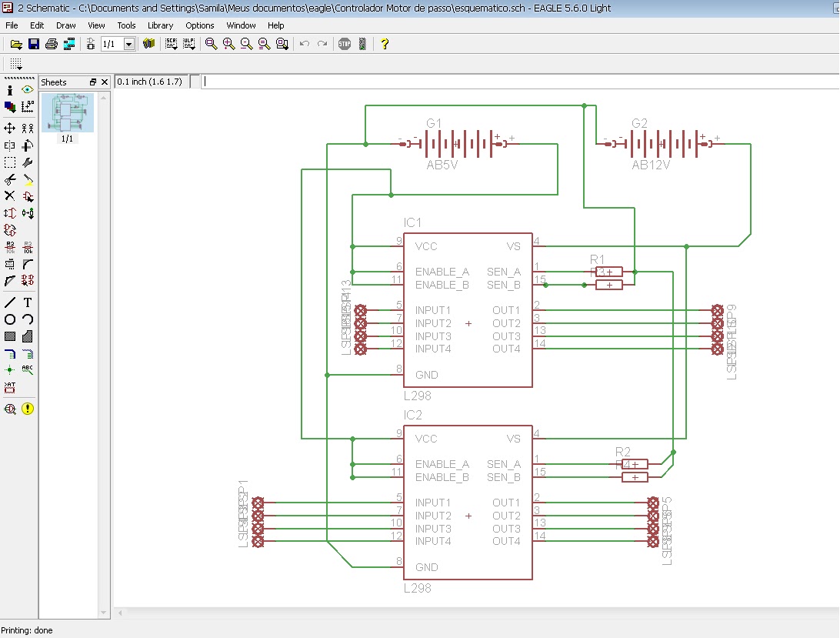This screenshot has width=840, height=638.
Task: Select the Add part tool
Action: point(28,196)
